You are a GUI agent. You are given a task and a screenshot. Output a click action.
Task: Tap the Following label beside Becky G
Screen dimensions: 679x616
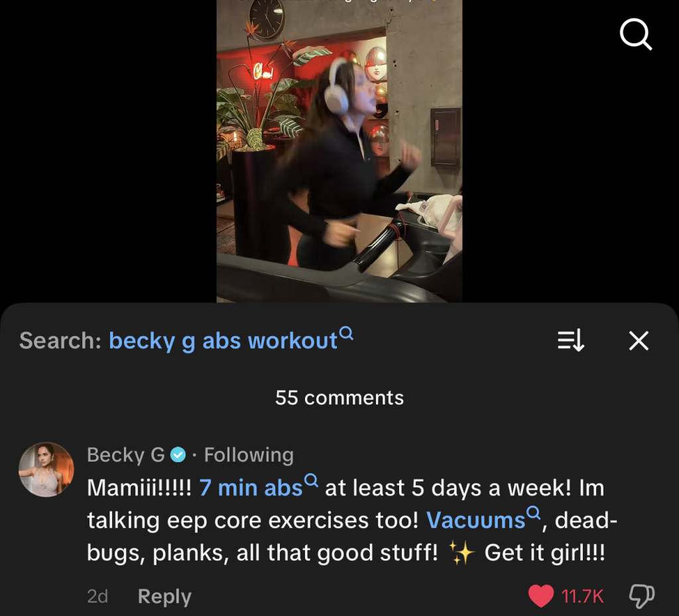(x=249, y=455)
